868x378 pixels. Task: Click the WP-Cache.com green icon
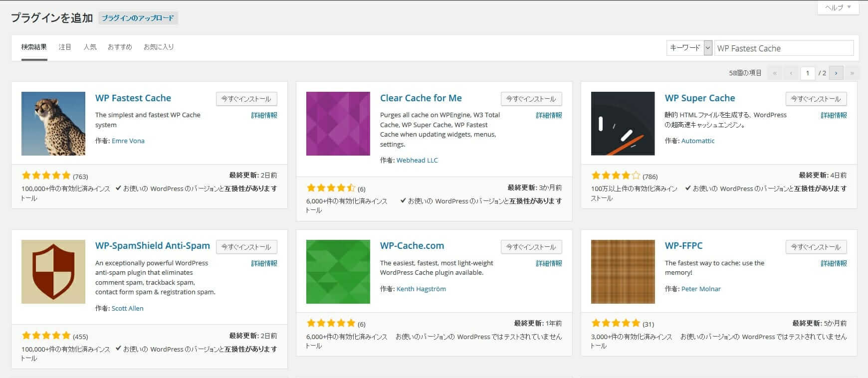338,272
